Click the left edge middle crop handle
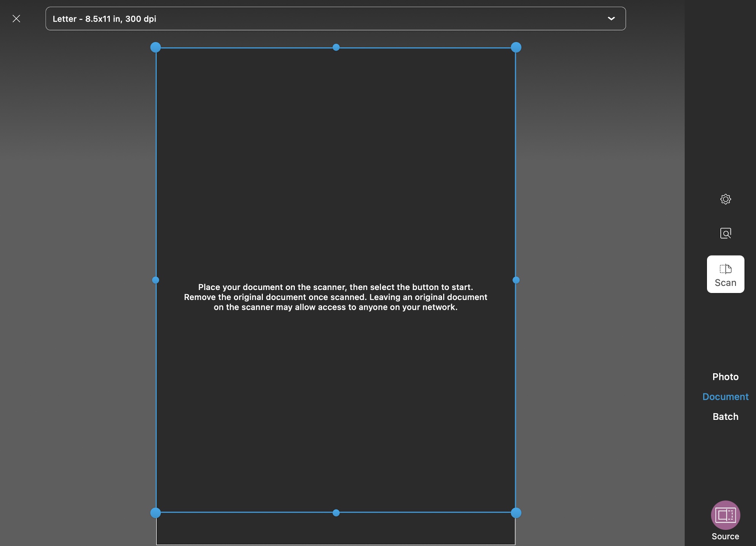Viewport: 756px width, 546px height. [156, 280]
